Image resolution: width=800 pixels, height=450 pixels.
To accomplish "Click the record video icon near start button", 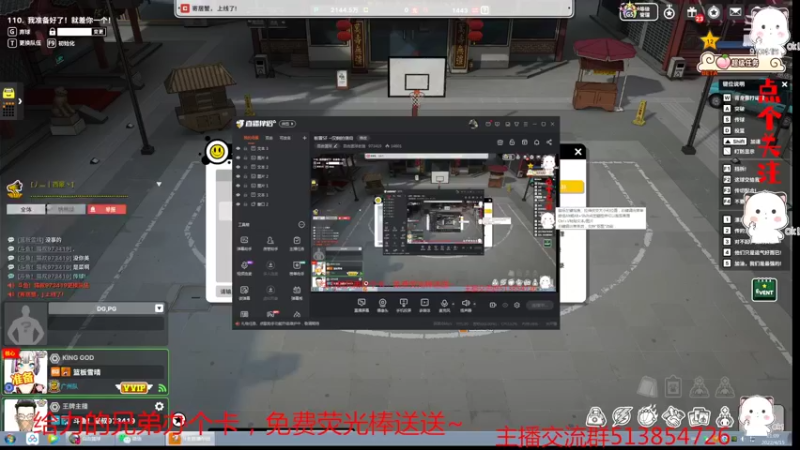I will coord(493,305).
